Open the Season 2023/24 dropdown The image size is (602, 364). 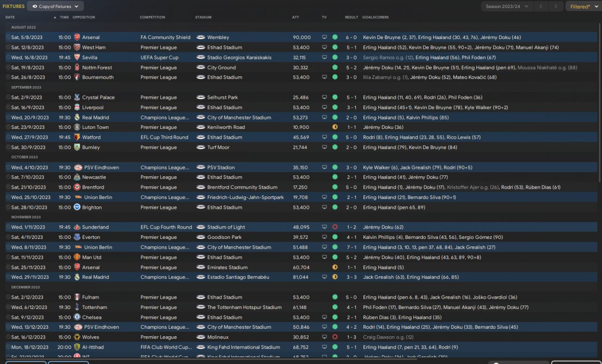point(507,7)
